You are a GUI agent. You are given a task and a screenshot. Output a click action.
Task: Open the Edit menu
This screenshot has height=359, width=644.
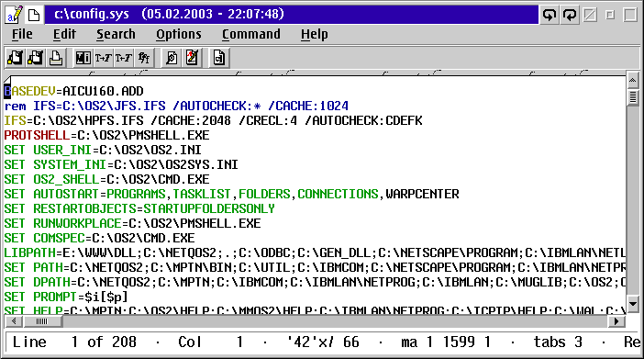pyautogui.click(x=64, y=34)
